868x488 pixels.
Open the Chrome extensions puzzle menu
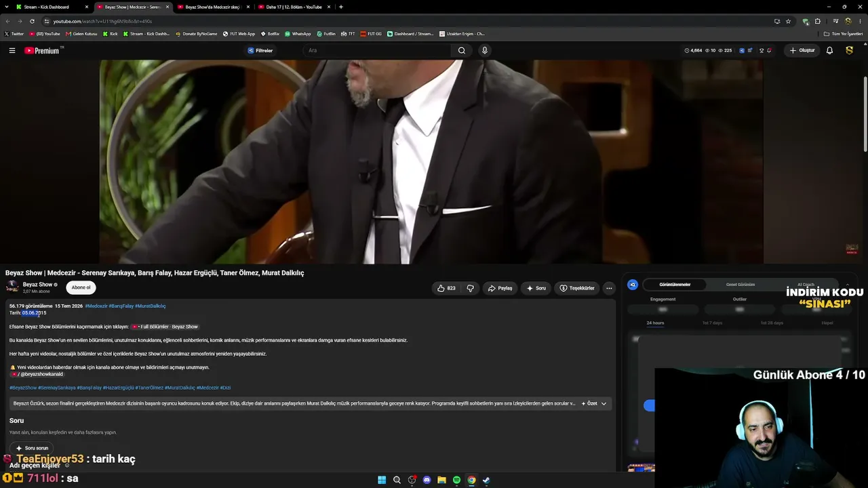(817, 21)
